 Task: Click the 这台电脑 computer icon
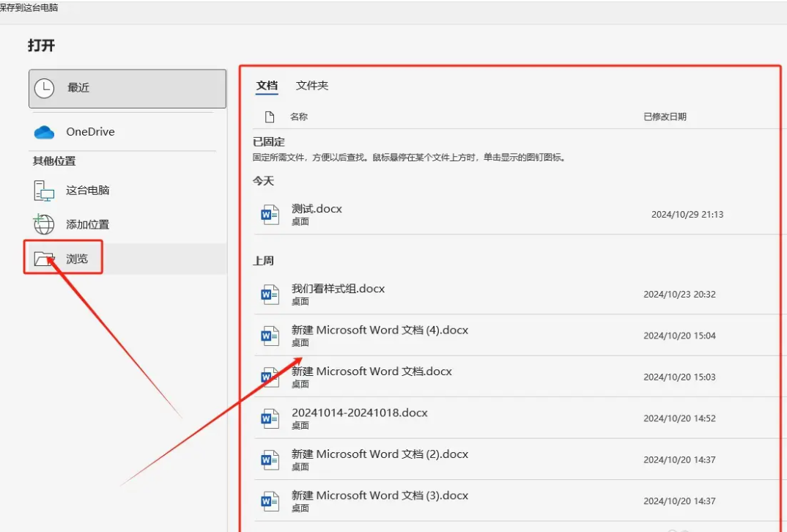coord(44,191)
